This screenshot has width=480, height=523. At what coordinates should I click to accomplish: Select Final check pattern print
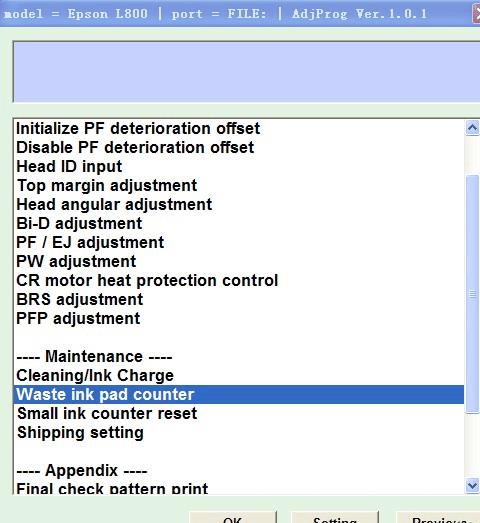tap(239, 488)
